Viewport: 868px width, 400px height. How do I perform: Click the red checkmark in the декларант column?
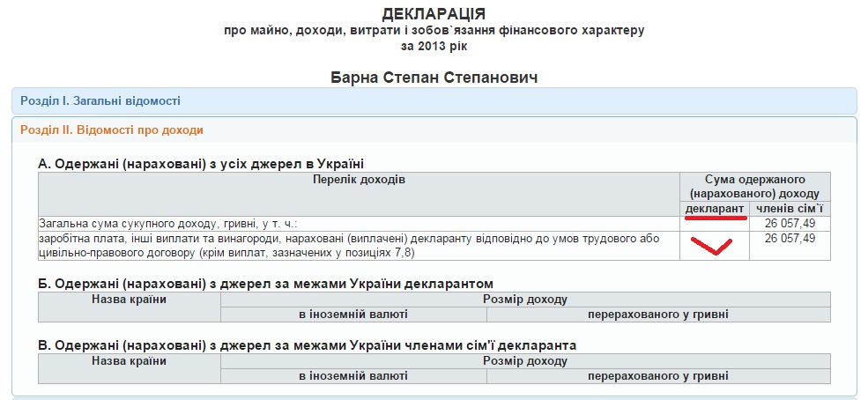click(711, 246)
